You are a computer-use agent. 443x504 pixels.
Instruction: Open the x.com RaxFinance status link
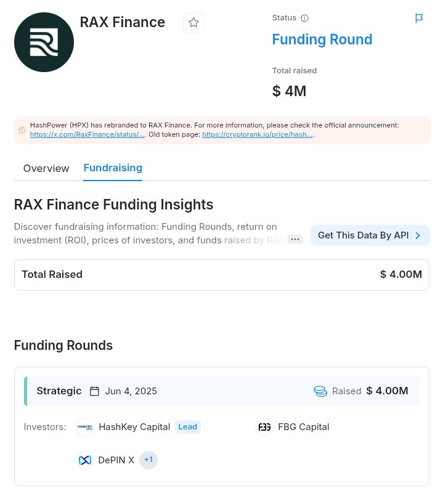tap(87, 135)
